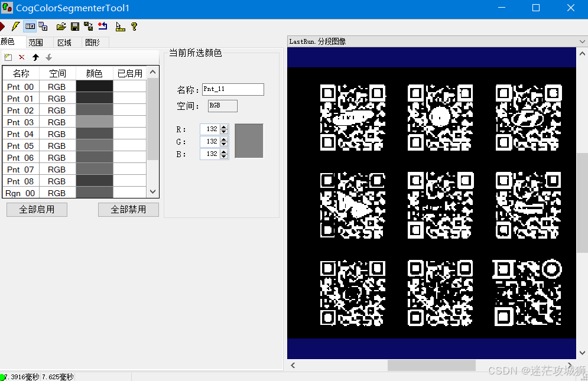Click the G value field
The height and width of the screenshot is (381, 588).
click(x=210, y=141)
